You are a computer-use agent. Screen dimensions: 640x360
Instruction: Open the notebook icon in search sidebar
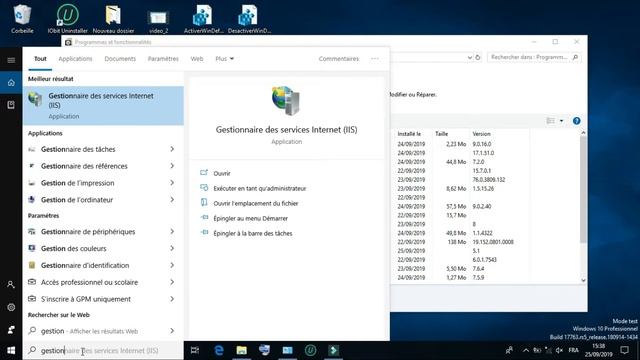(11, 105)
